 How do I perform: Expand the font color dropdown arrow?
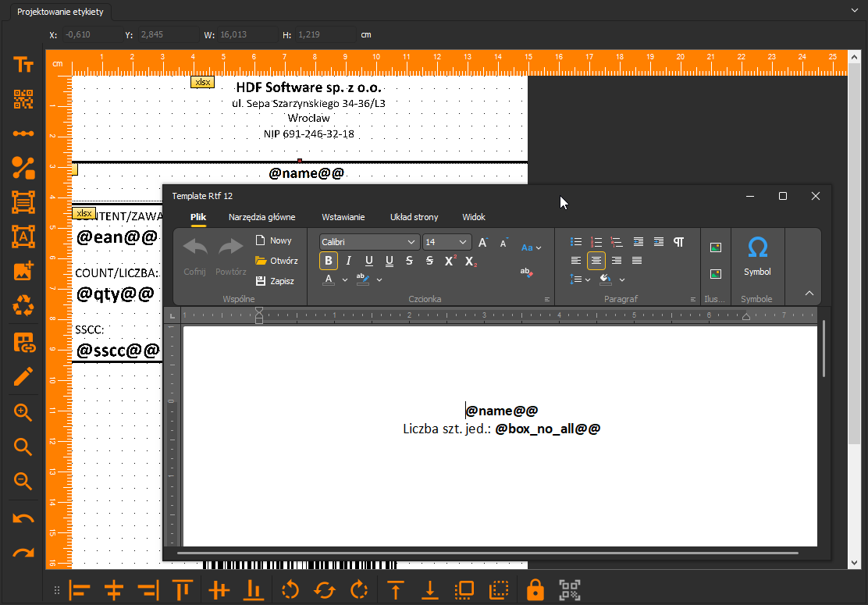tap(345, 279)
